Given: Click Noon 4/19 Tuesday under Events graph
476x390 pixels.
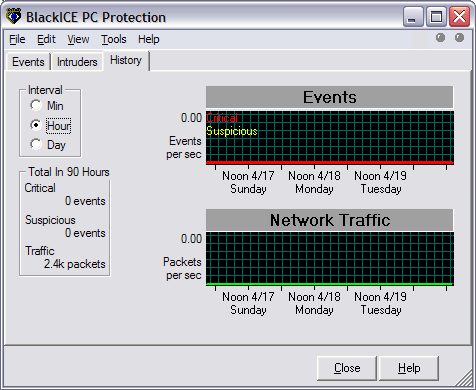Looking at the screenshot, I should [x=380, y=182].
